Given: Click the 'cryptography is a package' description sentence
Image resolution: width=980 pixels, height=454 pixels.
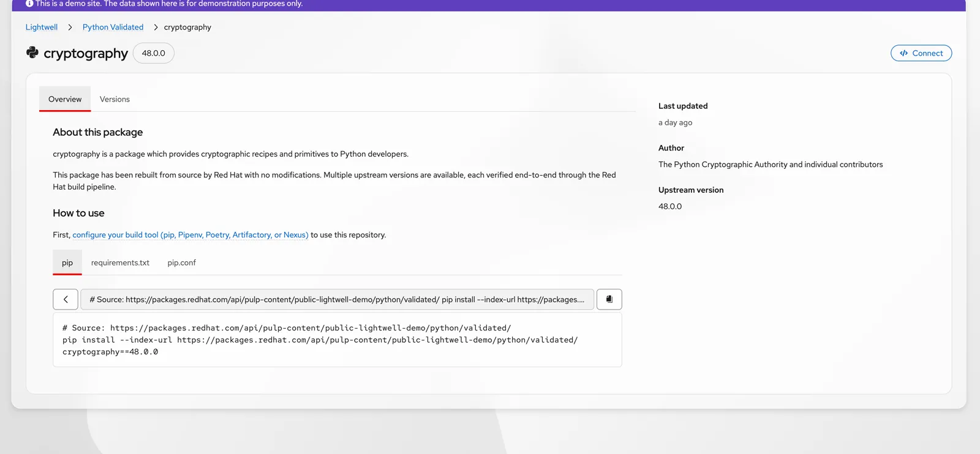Looking at the screenshot, I should click(231, 154).
